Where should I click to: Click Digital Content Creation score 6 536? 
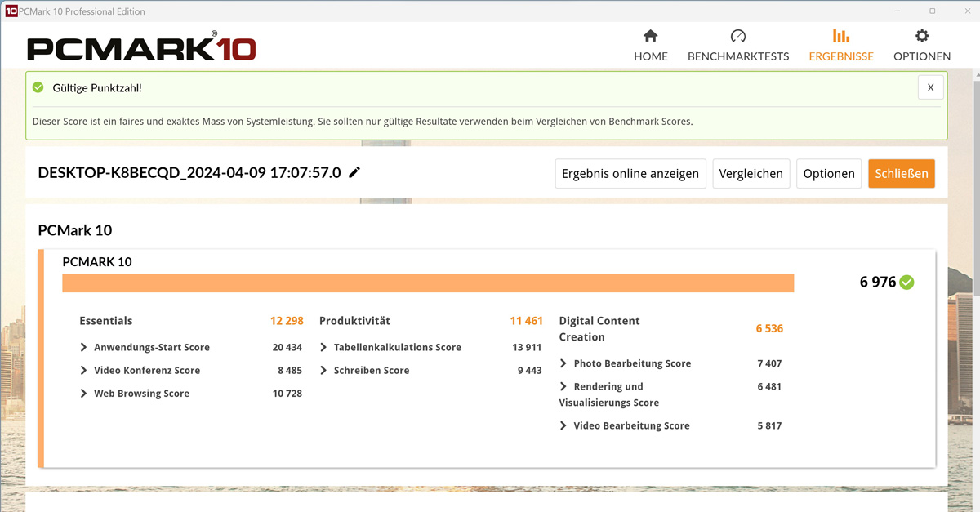[769, 328]
